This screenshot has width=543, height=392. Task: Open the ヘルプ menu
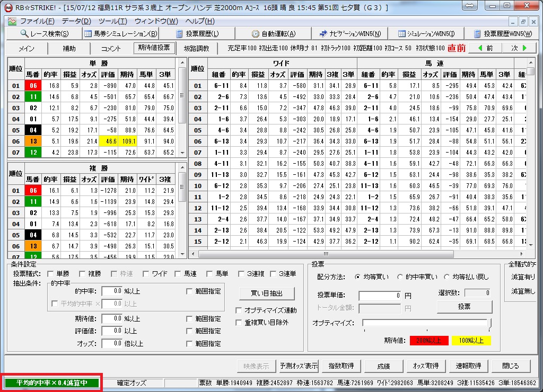pyautogui.click(x=200, y=21)
